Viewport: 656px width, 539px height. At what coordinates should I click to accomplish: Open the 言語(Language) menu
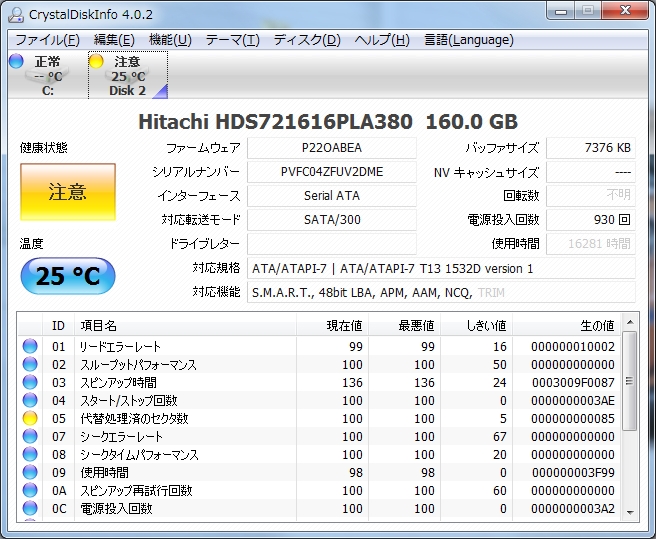tap(469, 40)
